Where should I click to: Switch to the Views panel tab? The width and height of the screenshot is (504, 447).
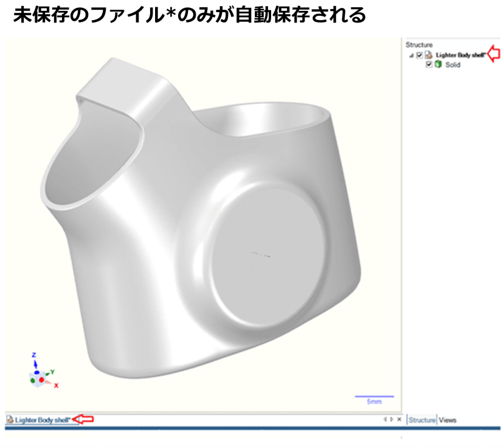447,420
